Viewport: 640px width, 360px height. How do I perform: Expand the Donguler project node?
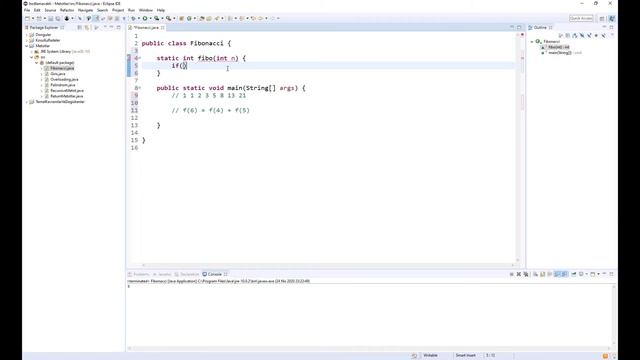click(x=27, y=35)
